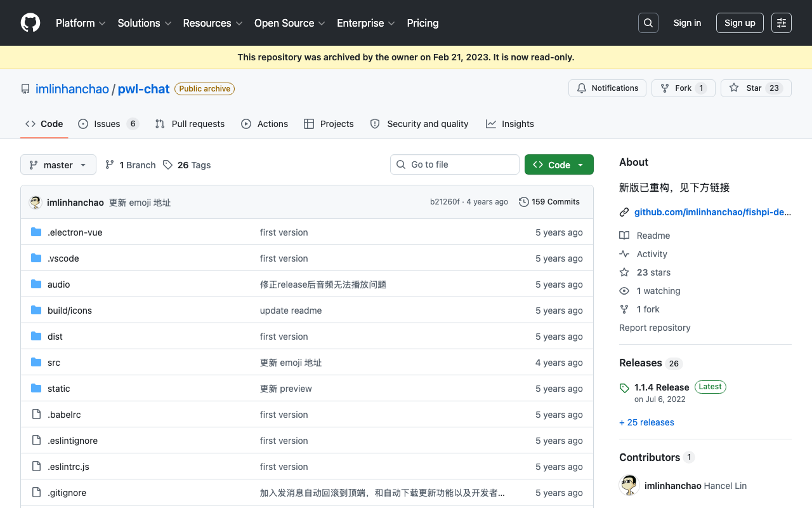Viewport: 812px width, 508px height.
Task: Click the 1 Branch link text
Action: (138, 165)
